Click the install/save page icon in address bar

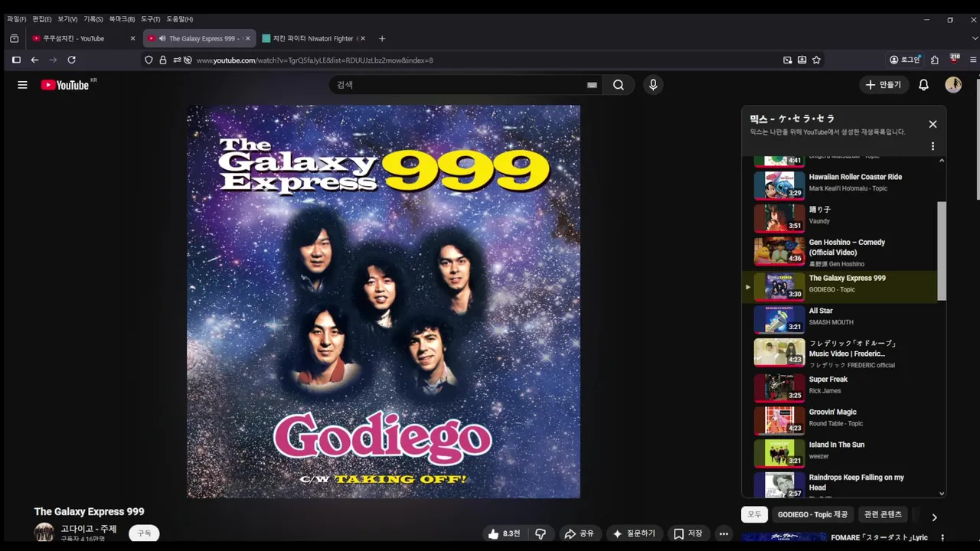click(802, 60)
